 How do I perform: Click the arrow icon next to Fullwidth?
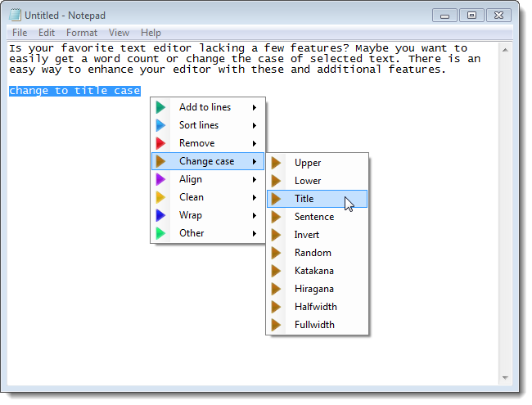pyautogui.click(x=276, y=325)
